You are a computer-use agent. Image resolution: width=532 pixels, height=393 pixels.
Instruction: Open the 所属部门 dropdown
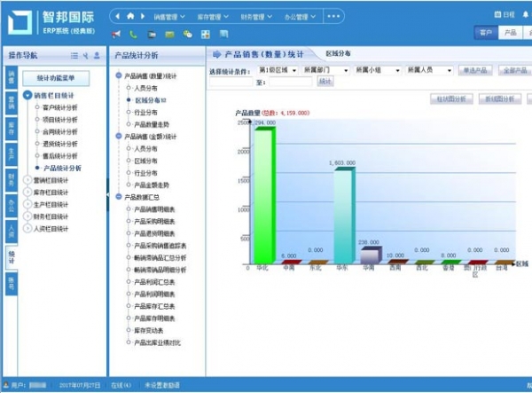pos(325,70)
